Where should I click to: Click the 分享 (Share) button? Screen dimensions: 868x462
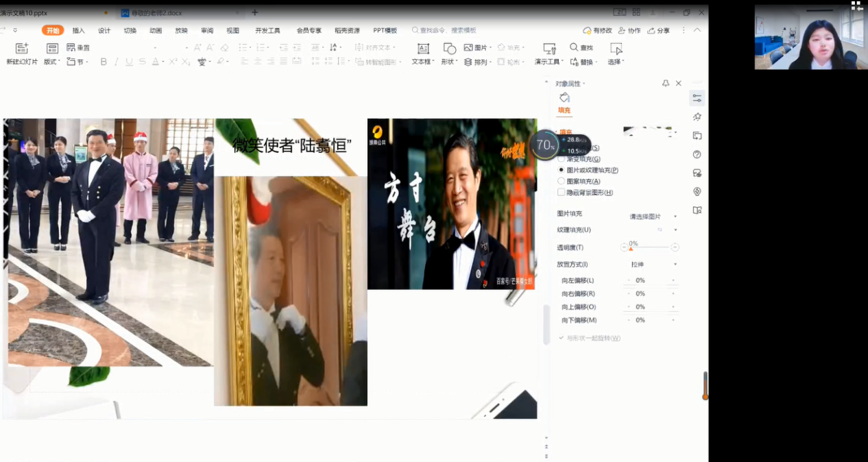[x=659, y=30]
